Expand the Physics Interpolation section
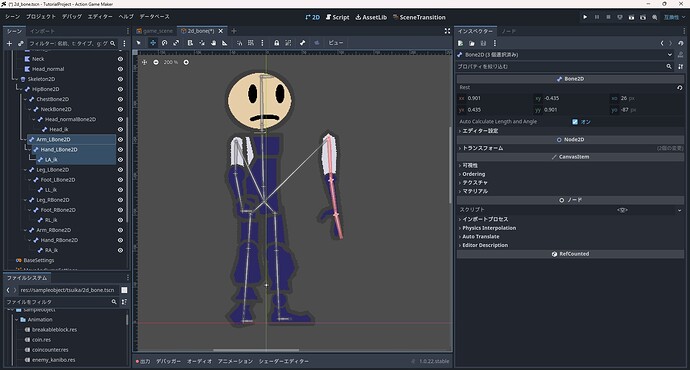This screenshot has height=370, width=690. click(488, 228)
